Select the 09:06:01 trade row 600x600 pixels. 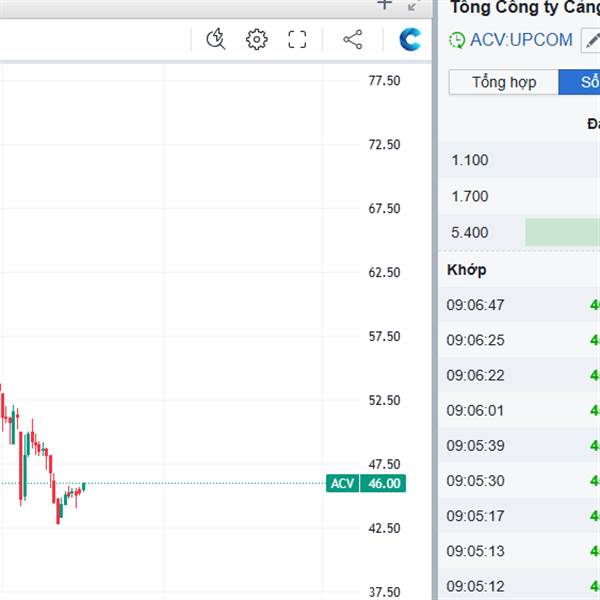tap(519, 411)
